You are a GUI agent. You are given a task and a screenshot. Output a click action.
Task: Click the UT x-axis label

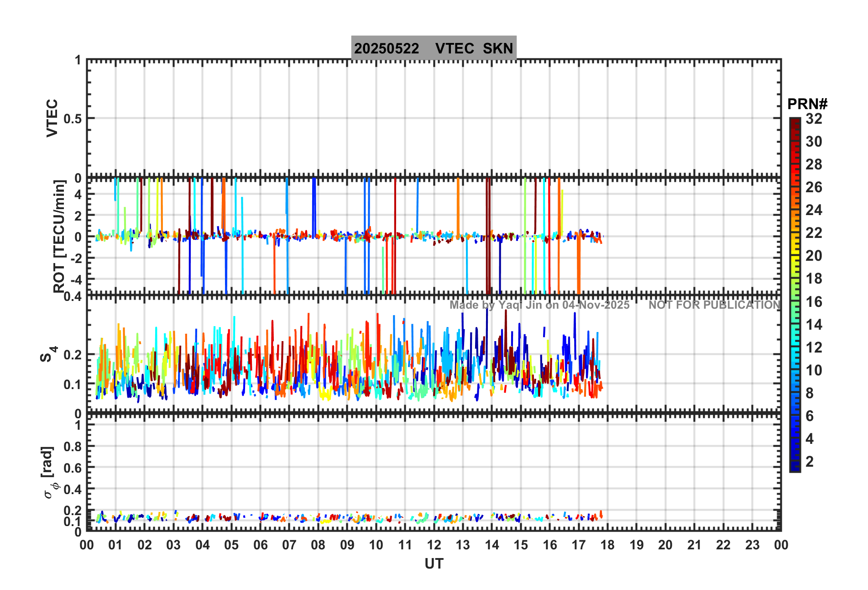tap(434, 564)
